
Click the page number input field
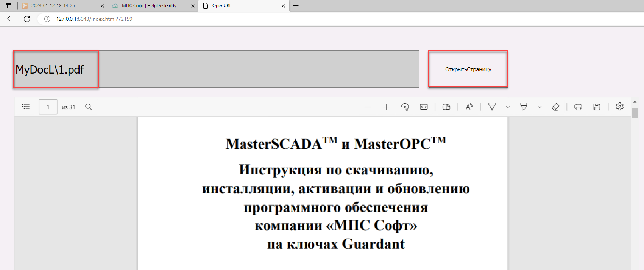tap(48, 107)
